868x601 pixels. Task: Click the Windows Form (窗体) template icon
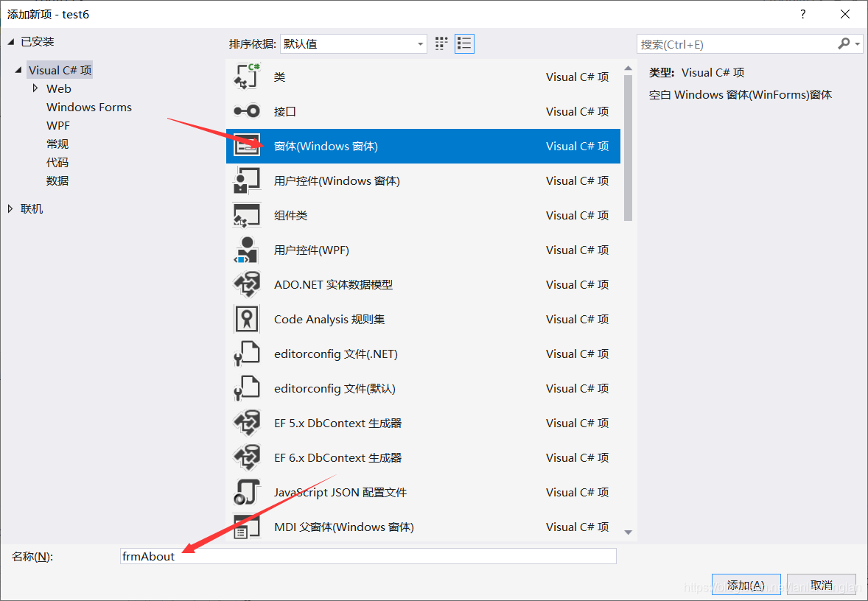click(247, 146)
